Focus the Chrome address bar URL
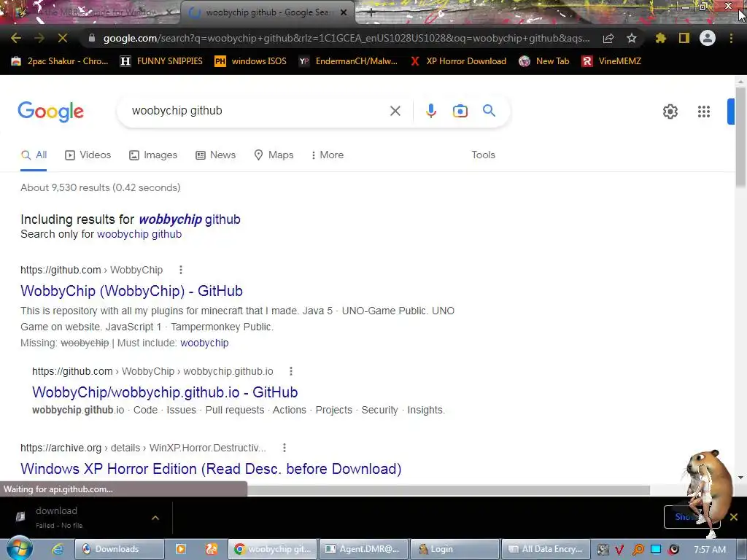The height and width of the screenshot is (560, 747). pos(346,38)
